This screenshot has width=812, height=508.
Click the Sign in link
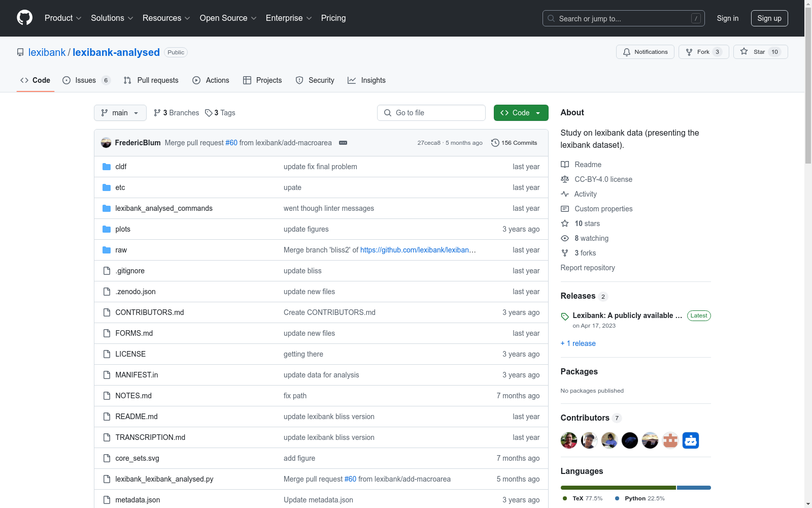coord(728,18)
